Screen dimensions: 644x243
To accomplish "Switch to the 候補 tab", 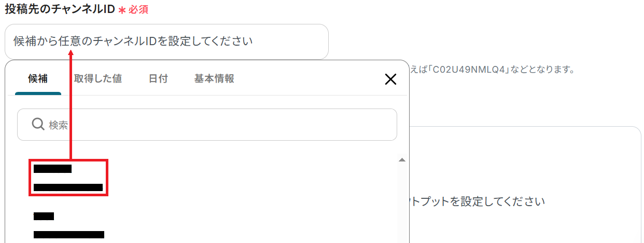I will point(38,79).
